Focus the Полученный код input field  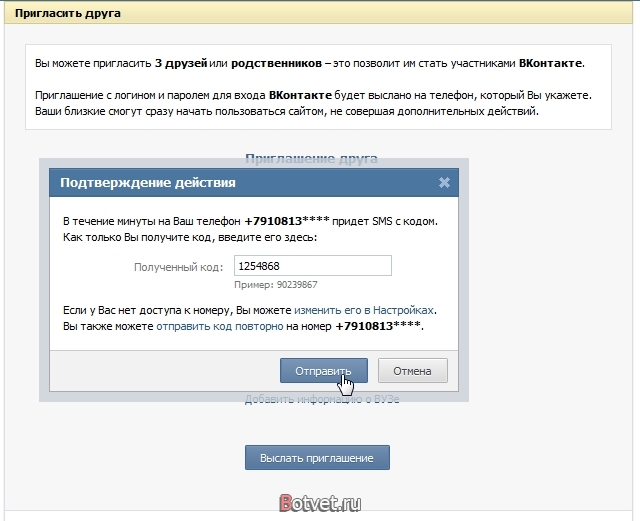point(313,266)
